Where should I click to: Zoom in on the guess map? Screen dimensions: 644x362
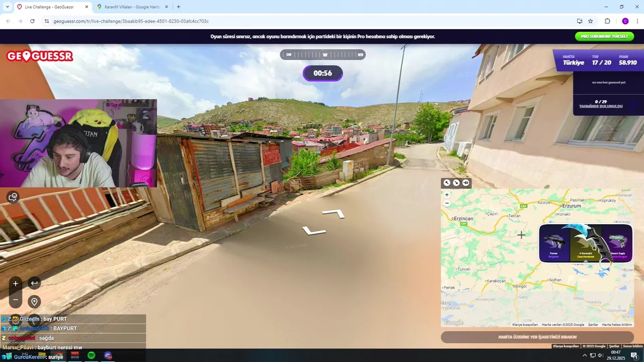click(x=447, y=195)
